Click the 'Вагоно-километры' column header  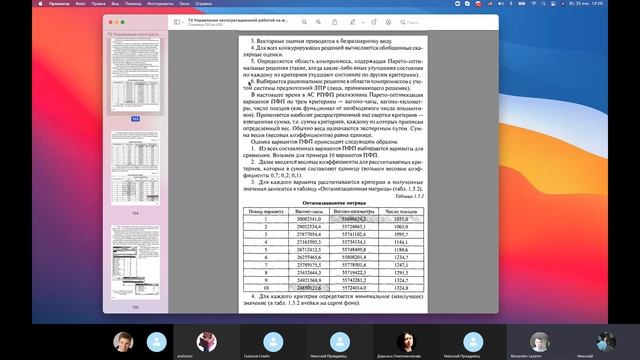click(353, 211)
